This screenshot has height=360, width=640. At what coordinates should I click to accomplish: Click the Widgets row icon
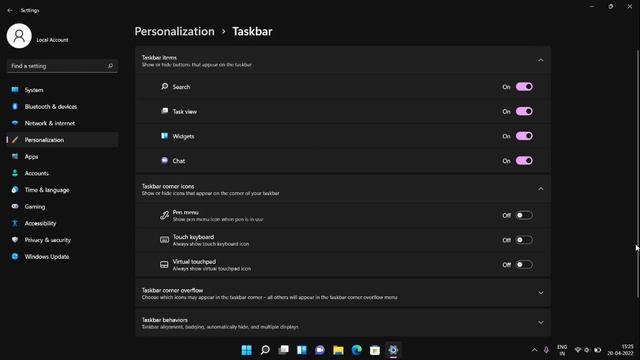tap(164, 136)
